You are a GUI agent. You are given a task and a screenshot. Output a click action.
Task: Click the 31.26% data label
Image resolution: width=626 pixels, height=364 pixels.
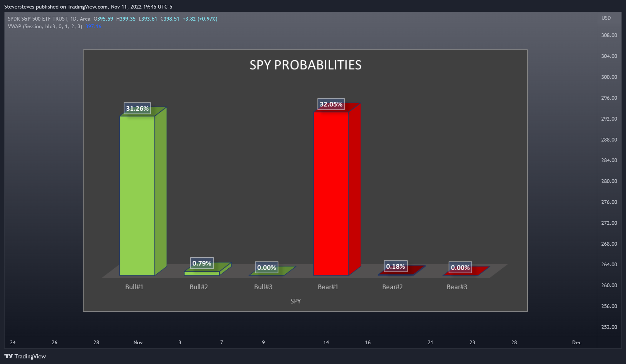137,108
